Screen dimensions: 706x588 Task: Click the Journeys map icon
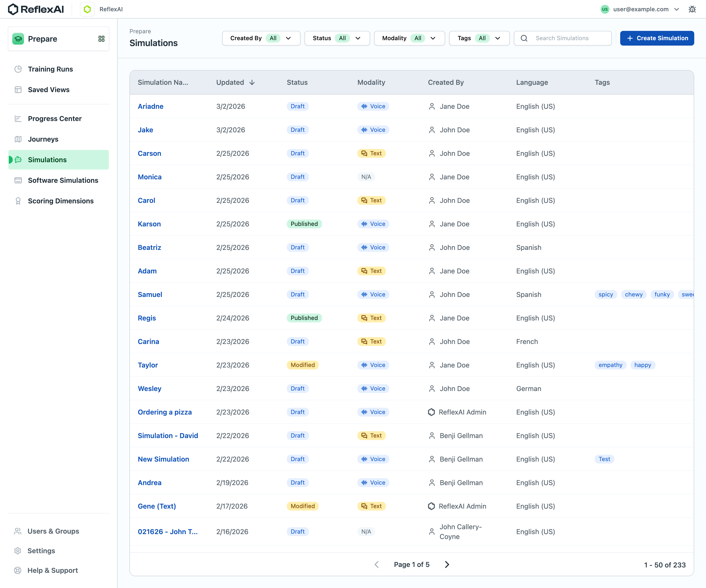pyautogui.click(x=18, y=139)
